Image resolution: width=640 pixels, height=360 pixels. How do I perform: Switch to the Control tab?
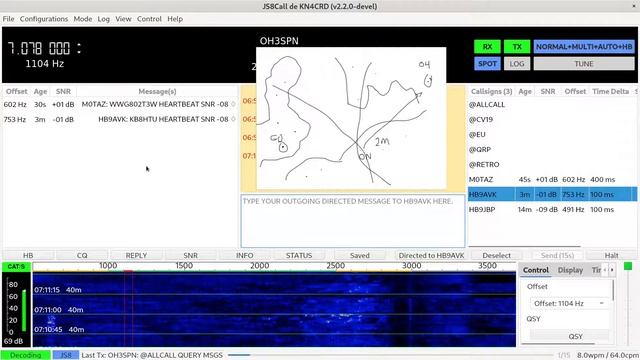[x=536, y=270]
